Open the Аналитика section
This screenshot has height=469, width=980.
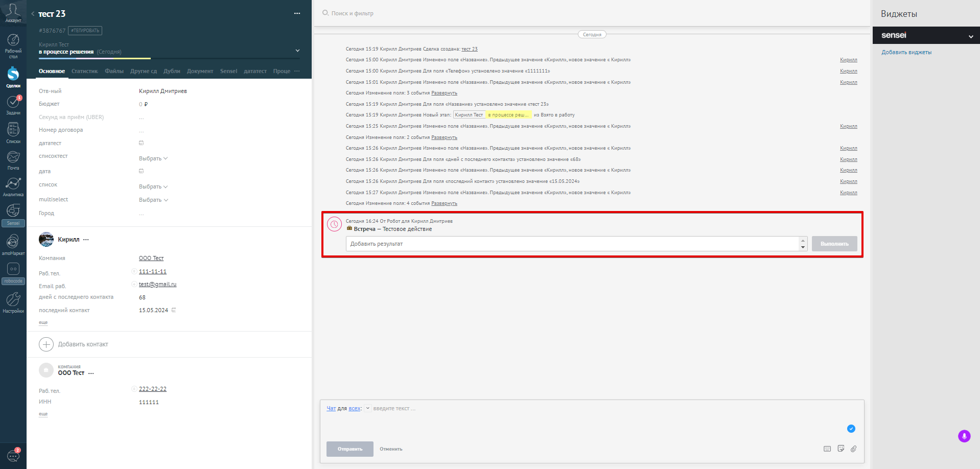coord(13,186)
